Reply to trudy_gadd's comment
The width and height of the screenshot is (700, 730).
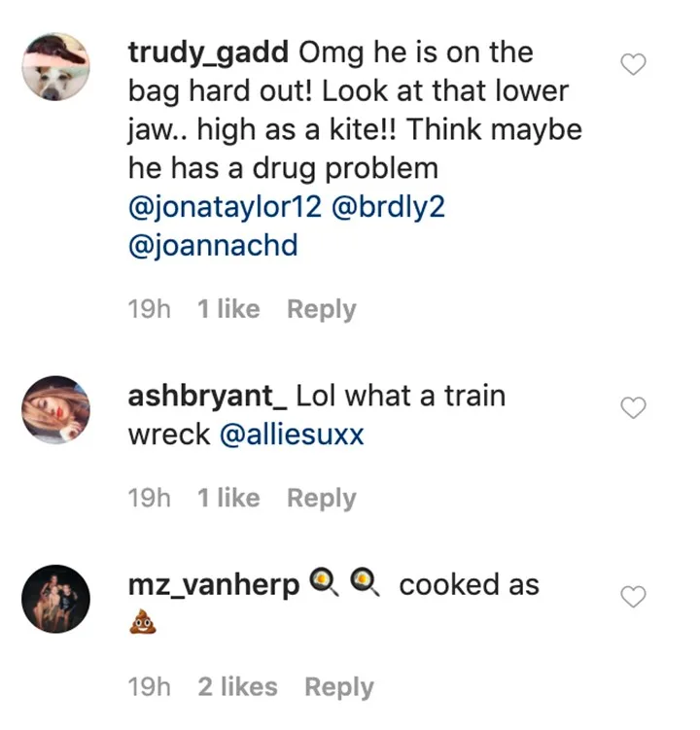click(x=322, y=309)
